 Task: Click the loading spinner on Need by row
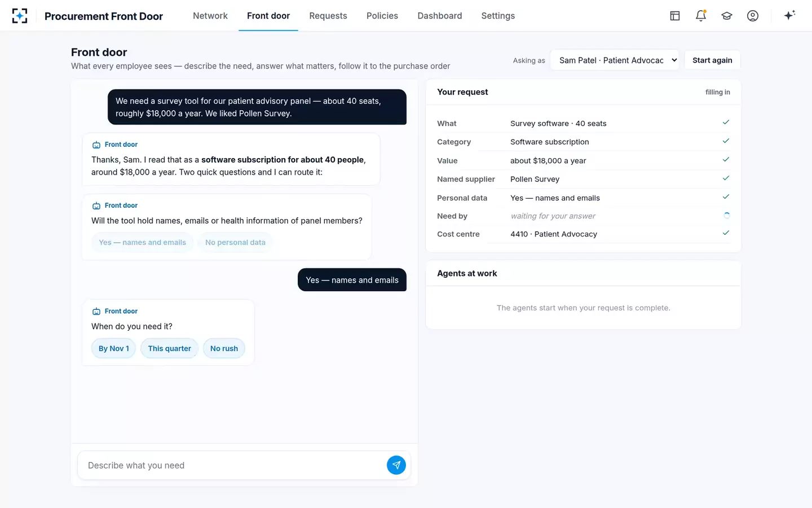coord(726,216)
